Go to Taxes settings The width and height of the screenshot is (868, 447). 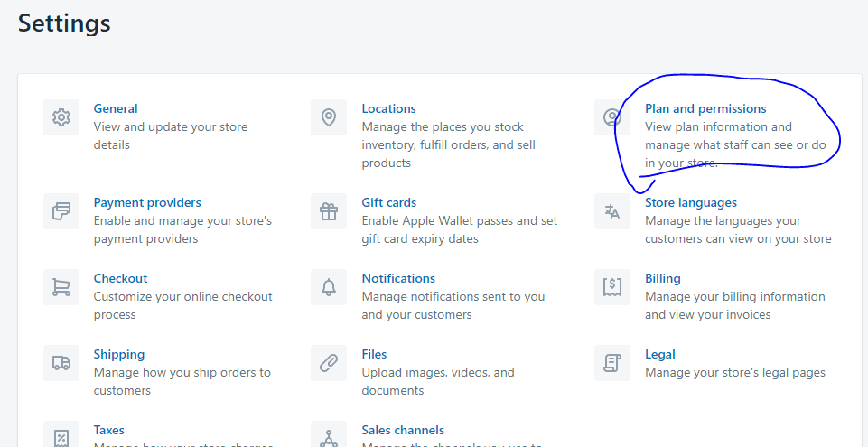tap(109, 430)
